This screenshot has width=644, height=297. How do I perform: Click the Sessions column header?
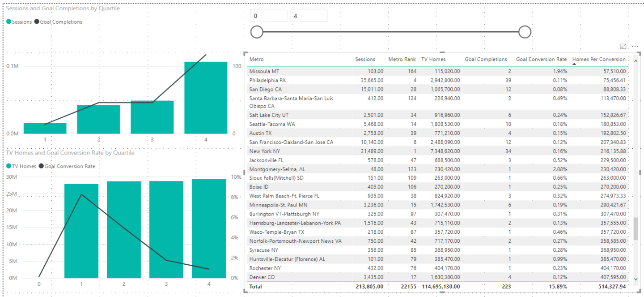(x=365, y=59)
